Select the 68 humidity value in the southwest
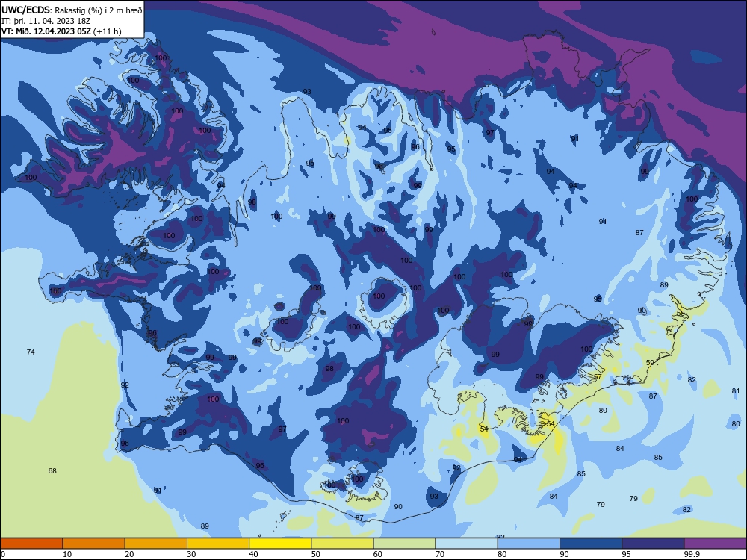The height and width of the screenshot is (560, 747). pos(52,470)
